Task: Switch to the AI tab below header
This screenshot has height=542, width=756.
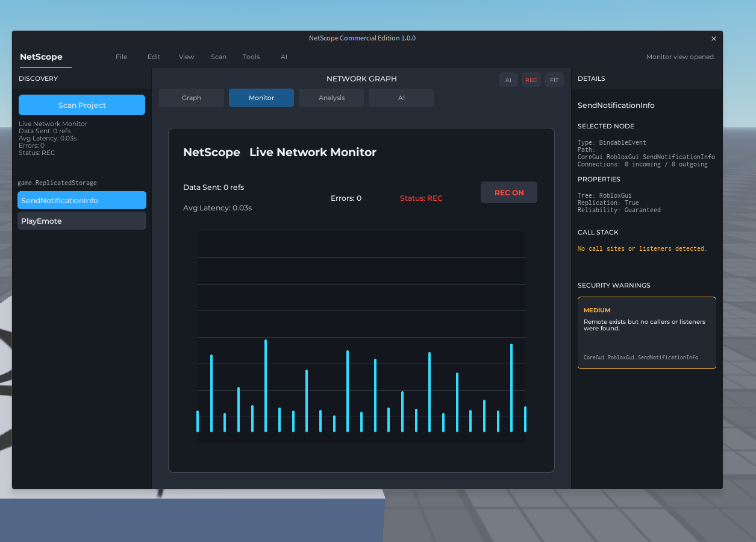Action: click(401, 98)
